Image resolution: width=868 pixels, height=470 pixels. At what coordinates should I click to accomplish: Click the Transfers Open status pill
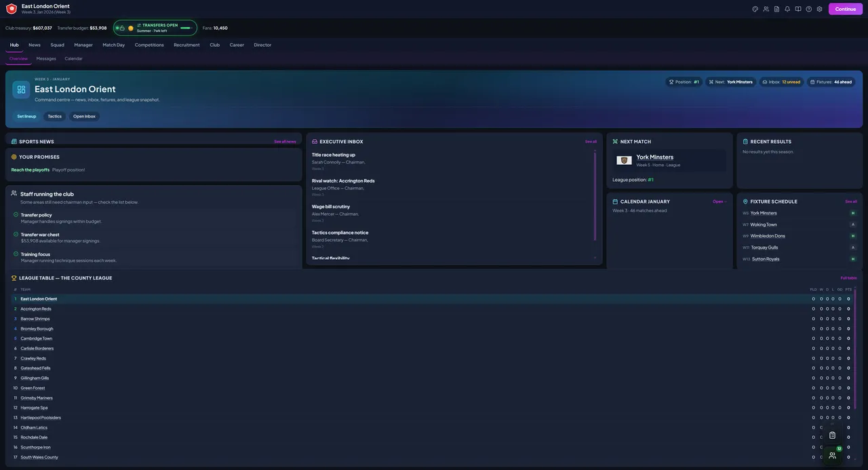(x=155, y=28)
